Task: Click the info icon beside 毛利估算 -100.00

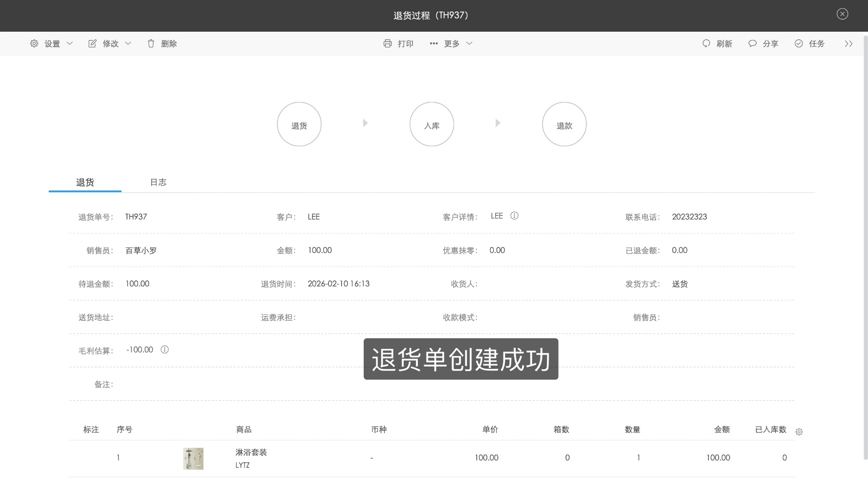Action: [164, 349]
